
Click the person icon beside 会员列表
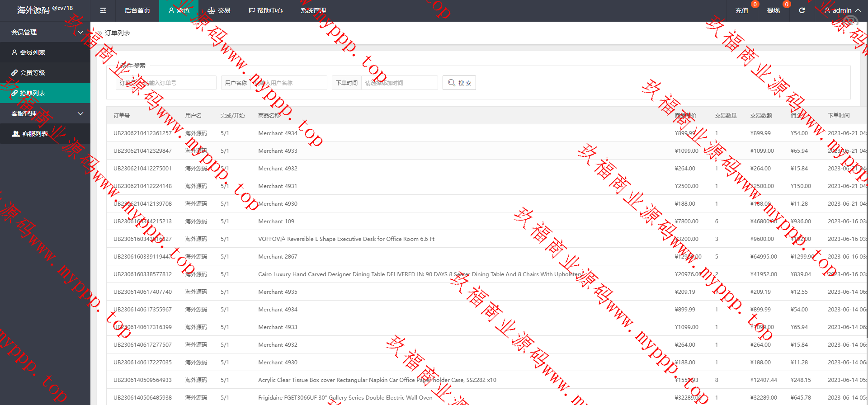(x=14, y=52)
